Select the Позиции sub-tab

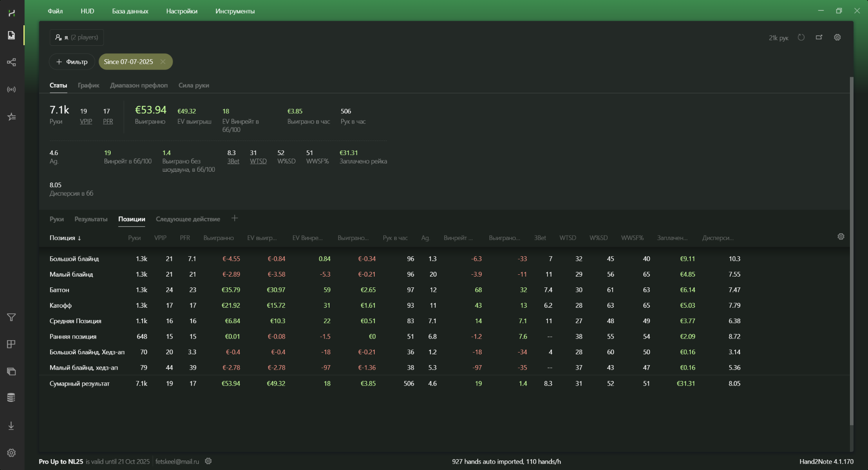(132, 219)
